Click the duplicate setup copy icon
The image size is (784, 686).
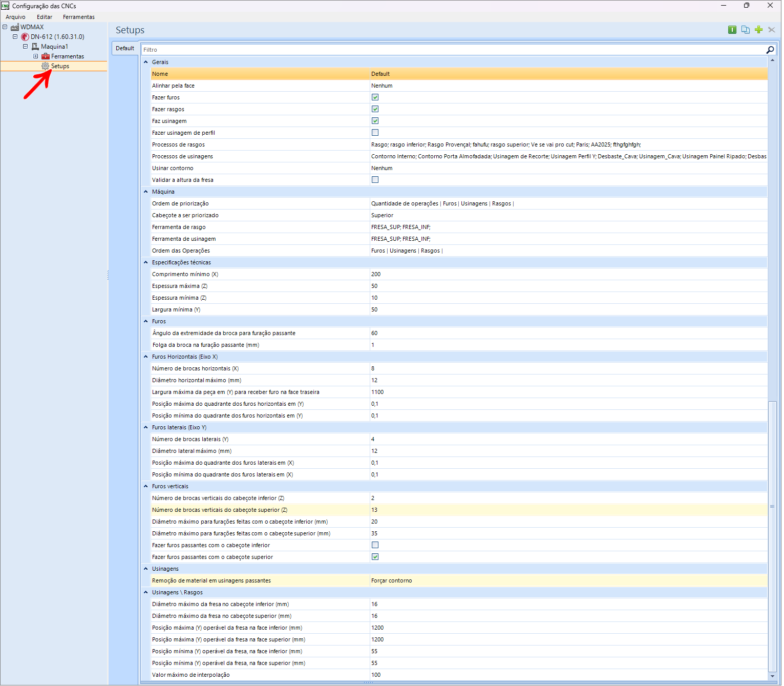[x=745, y=30]
